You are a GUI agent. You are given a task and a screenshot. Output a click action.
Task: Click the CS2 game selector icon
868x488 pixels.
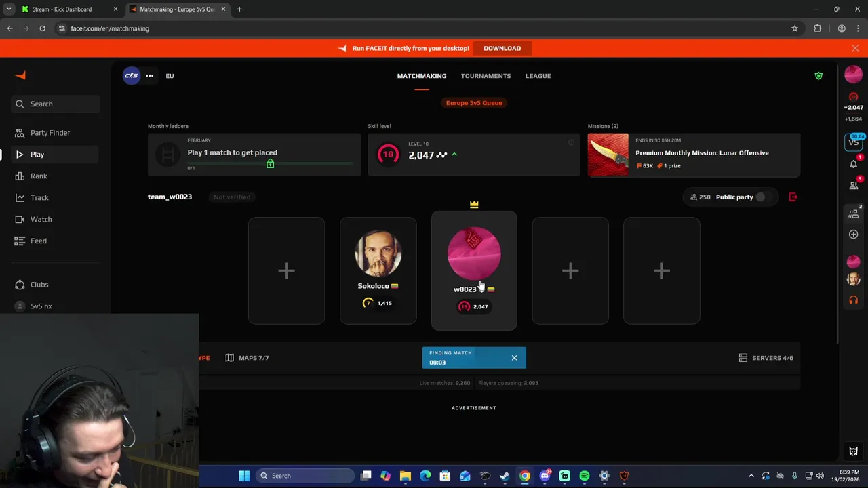(x=131, y=76)
